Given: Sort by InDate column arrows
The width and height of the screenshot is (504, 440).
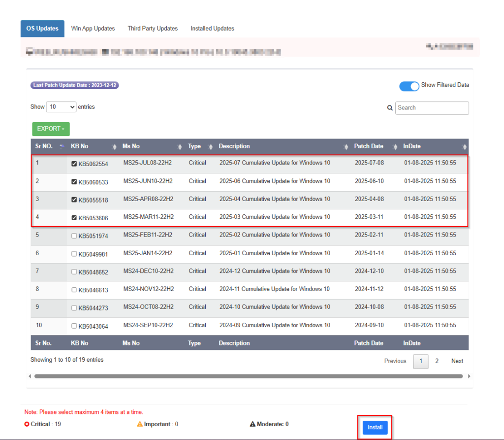Looking at the screenshot, I should coord(465,147).
